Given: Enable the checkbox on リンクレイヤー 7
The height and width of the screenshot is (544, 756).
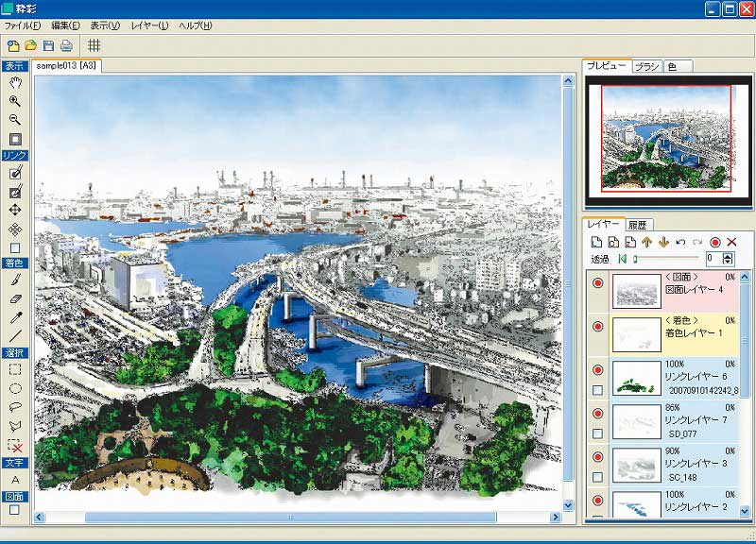Looking at the screenshot, I should pyautogui.click(x=597, y=433).
